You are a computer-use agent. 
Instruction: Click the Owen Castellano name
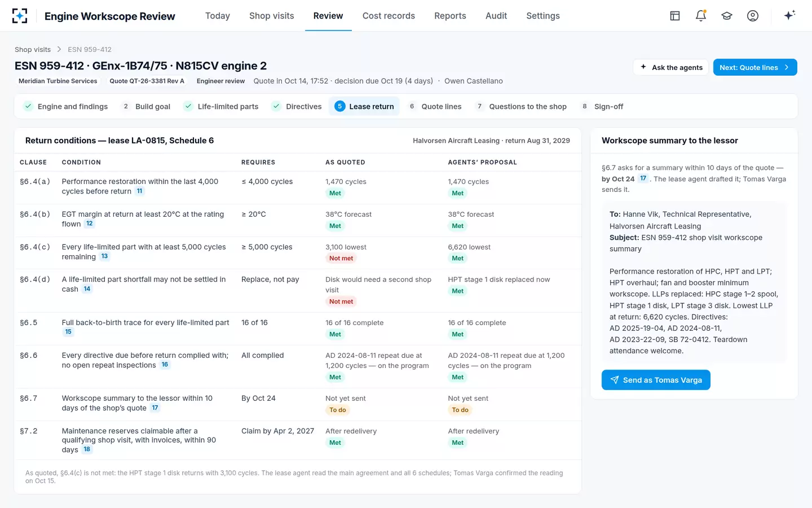tap(474, 81)
